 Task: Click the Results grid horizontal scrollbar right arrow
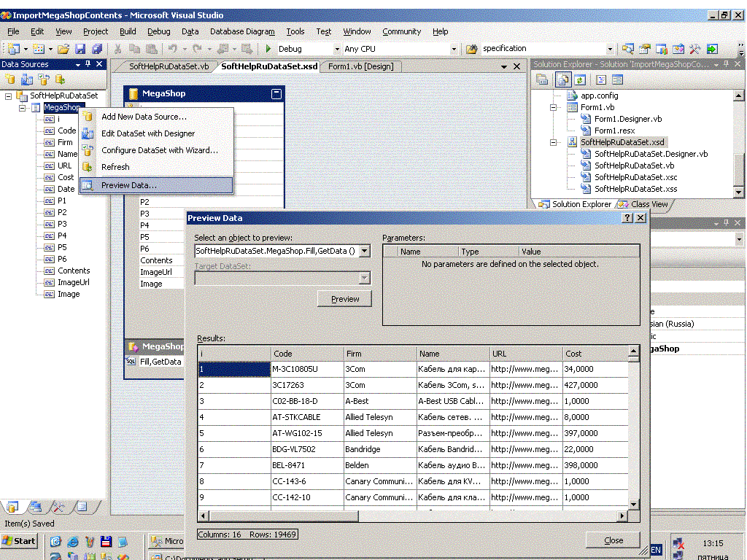tap(622, 516)
